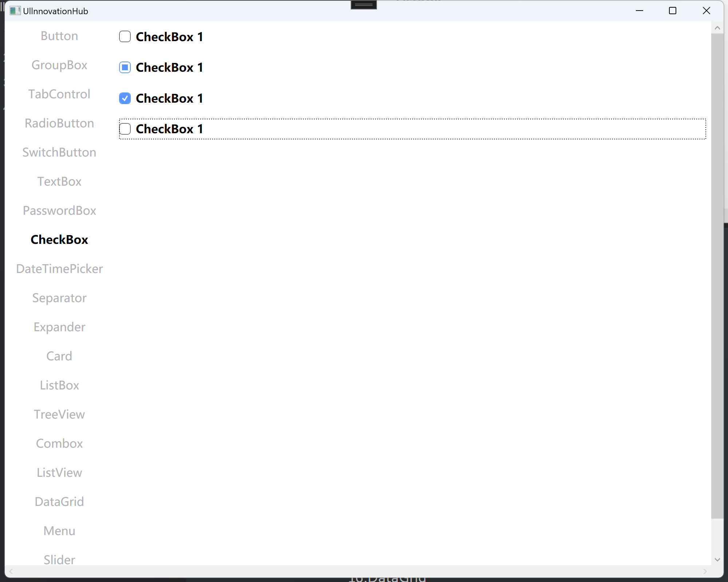Check the first unchecked CheckBox 1
Screen dimensions: 728x582
tap(125, 37)
